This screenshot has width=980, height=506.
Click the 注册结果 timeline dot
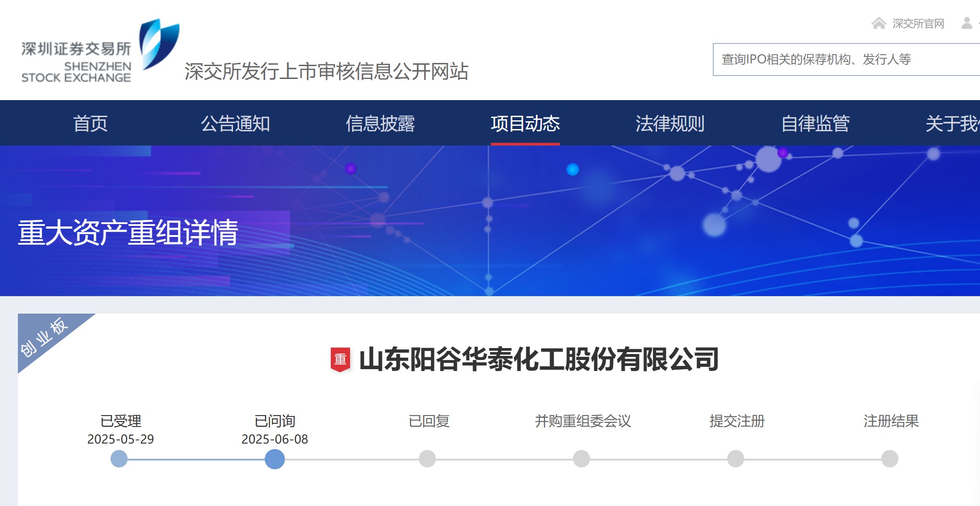coord(890,459)
